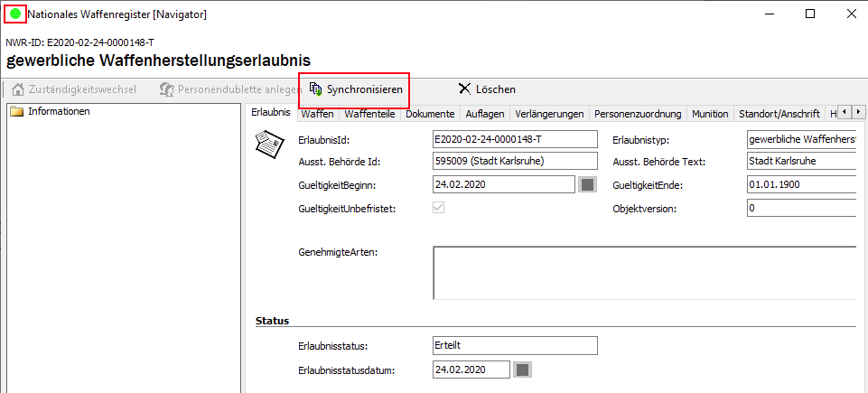Open Erlaubnisstatusdatum date picker button
The image size is (868, 393).
point(522,370)
